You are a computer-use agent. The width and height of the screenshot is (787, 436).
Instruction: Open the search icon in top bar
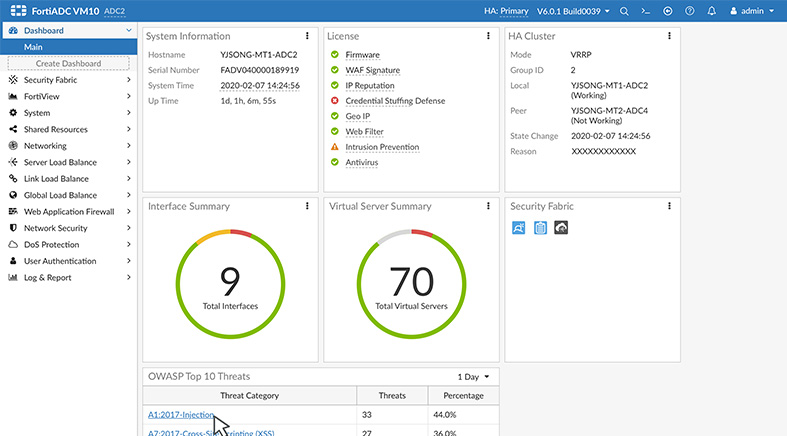(624, 11)
